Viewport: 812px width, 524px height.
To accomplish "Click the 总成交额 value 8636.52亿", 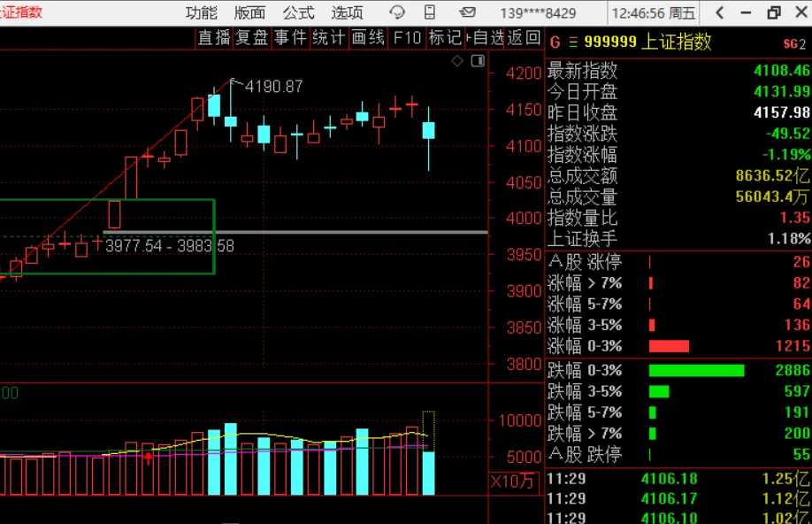I will click(772, 175).
